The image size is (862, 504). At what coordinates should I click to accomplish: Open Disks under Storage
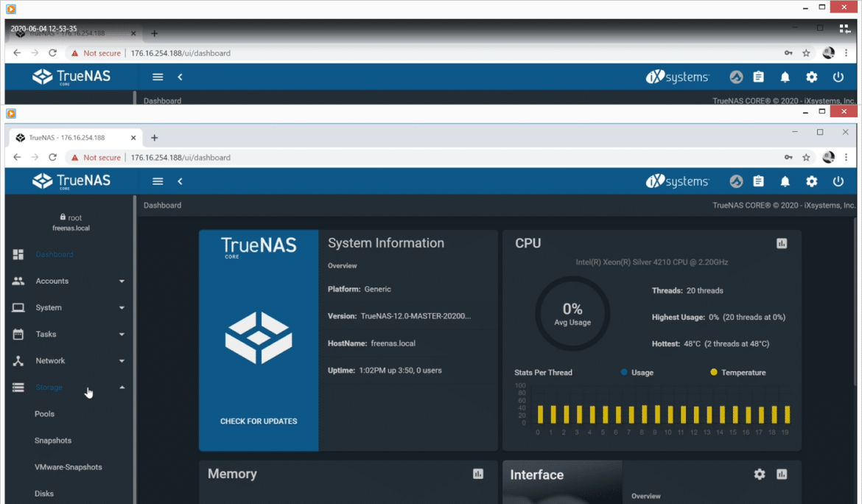coord(44,494)
